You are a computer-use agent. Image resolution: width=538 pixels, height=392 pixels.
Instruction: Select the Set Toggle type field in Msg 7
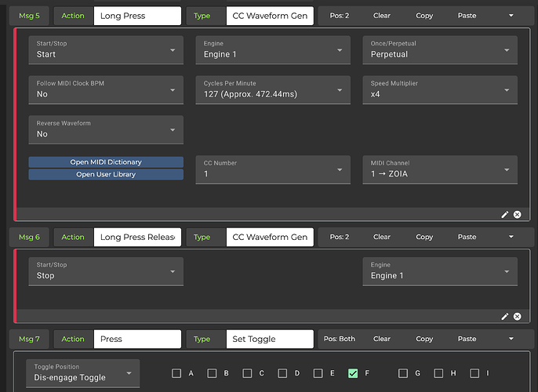coord(269,339)
